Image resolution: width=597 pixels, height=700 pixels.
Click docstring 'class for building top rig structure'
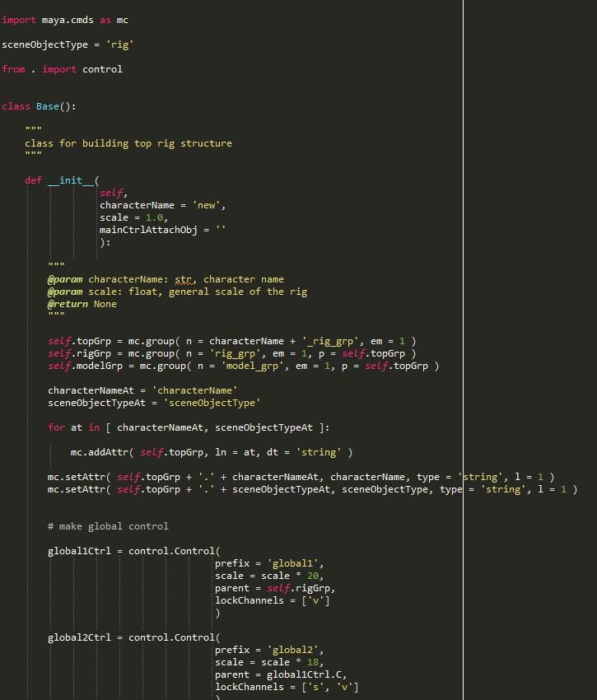pos(128,143)
